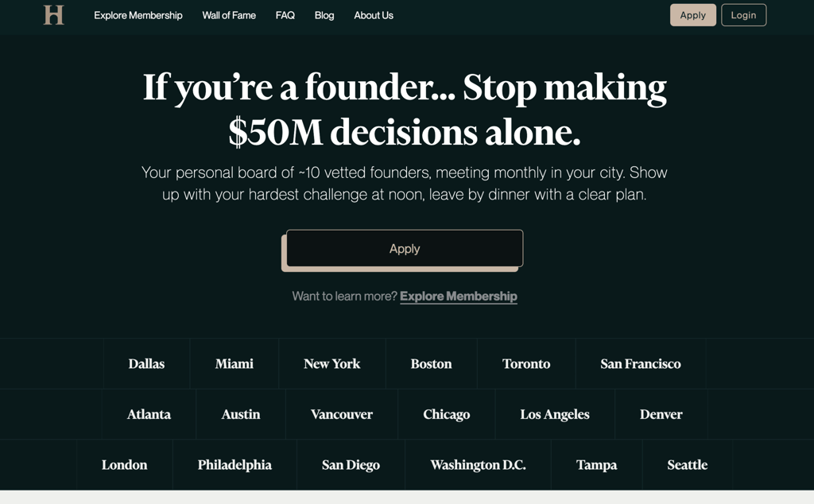Pick the Toronto city tile
The width and height of the screenshot is (814, 504).
click(526, 363)
